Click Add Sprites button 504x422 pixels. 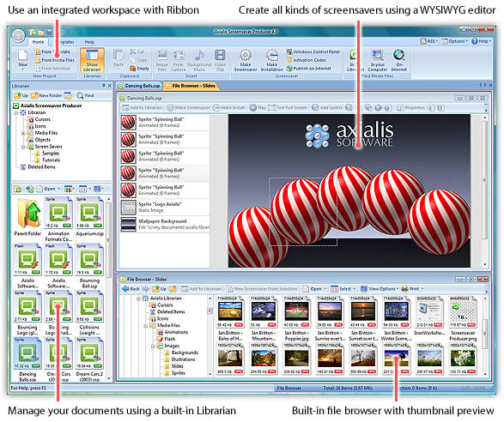327,108
